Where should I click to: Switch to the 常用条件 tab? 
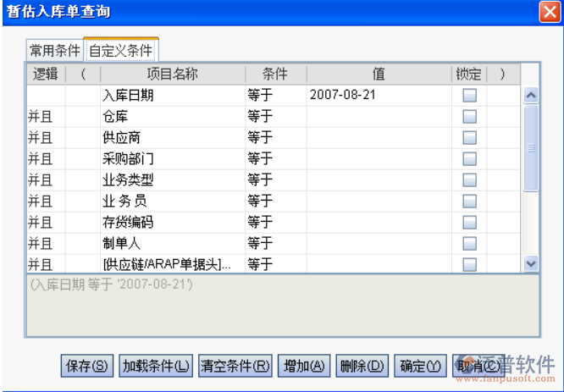pyautogui.click(x=55, y=49)
